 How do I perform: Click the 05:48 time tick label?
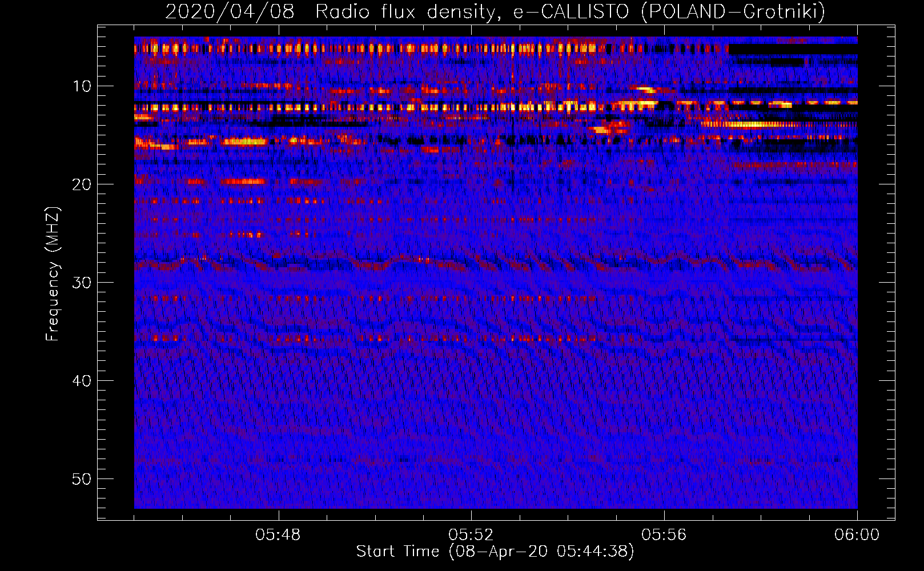278,535
